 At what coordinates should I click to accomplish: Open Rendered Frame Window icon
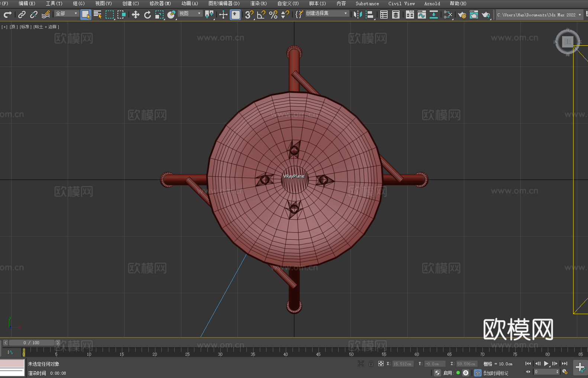pos(474,14)
